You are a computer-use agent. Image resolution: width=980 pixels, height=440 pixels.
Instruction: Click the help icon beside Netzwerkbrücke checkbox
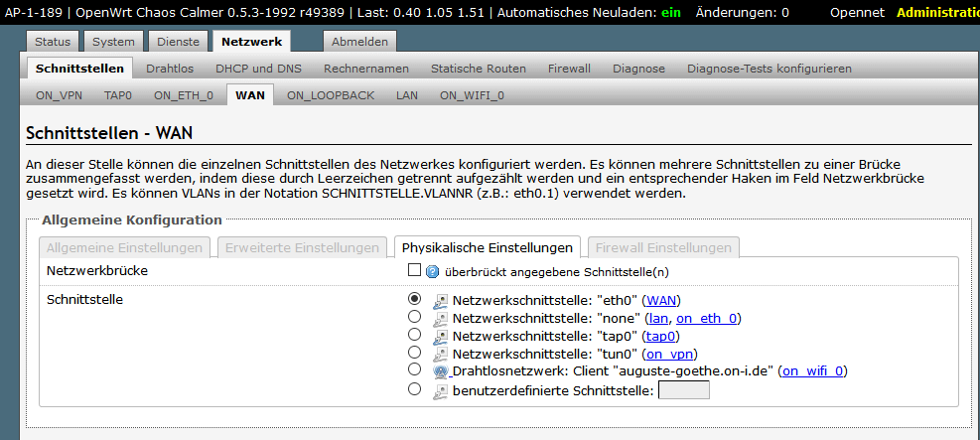pyautogui.click(x=433, y=271)
